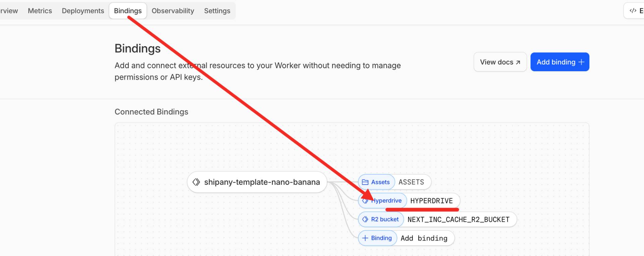The height and width of the screenshot is (256, 644).
Task: Click the R2 bucket icon
Action: click(365, 219)
